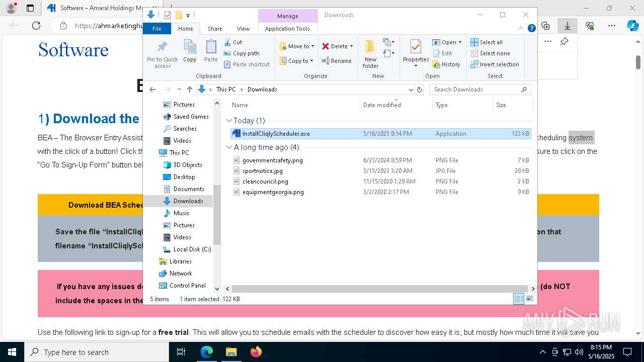Refresh the Downloads folder view
The width and height of the screenshot is (644, 362).
[x=420, y=89]
